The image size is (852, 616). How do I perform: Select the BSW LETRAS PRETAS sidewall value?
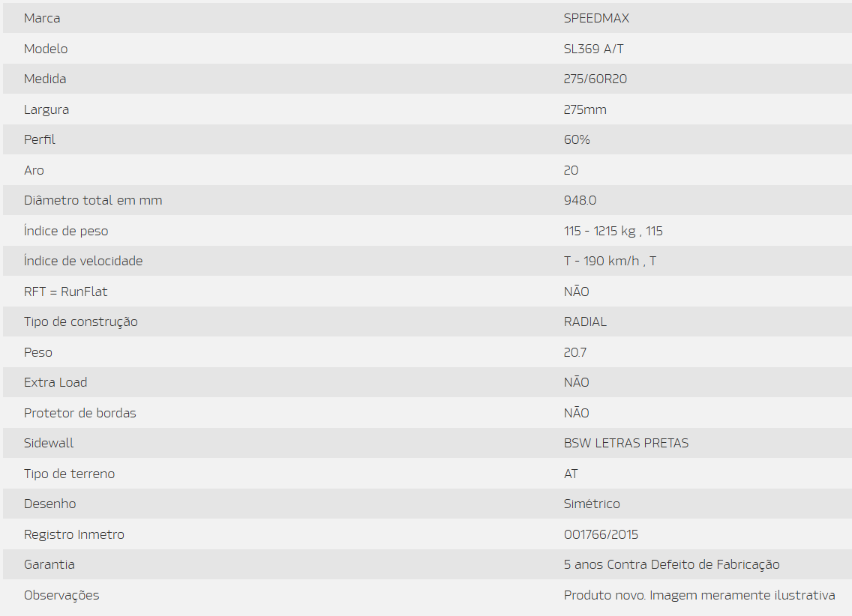tap(625, 443)
